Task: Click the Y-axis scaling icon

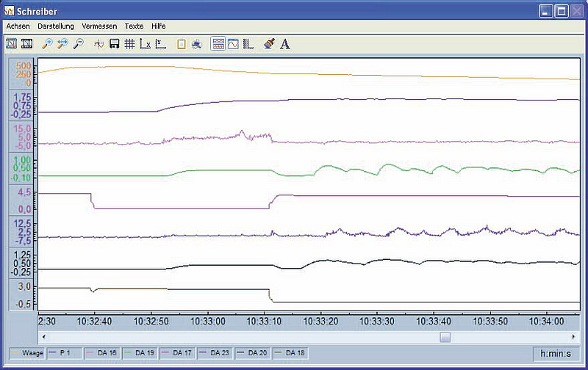Action: [x=160, y=44]
